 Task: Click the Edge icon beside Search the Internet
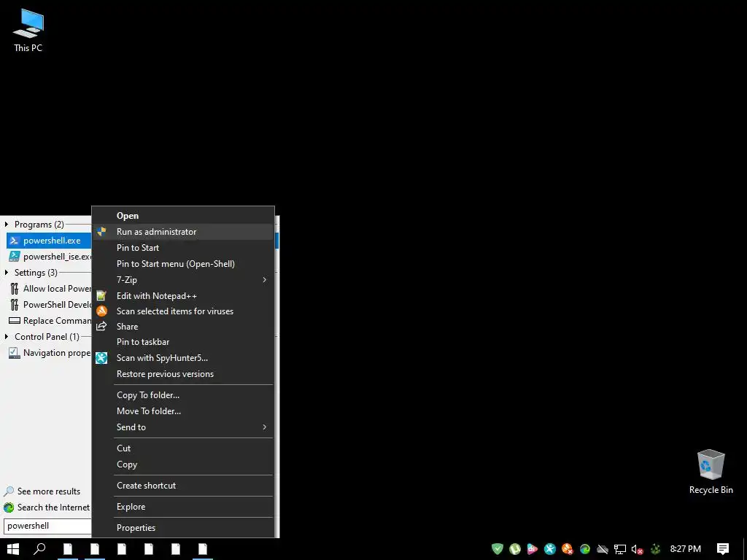9,507
